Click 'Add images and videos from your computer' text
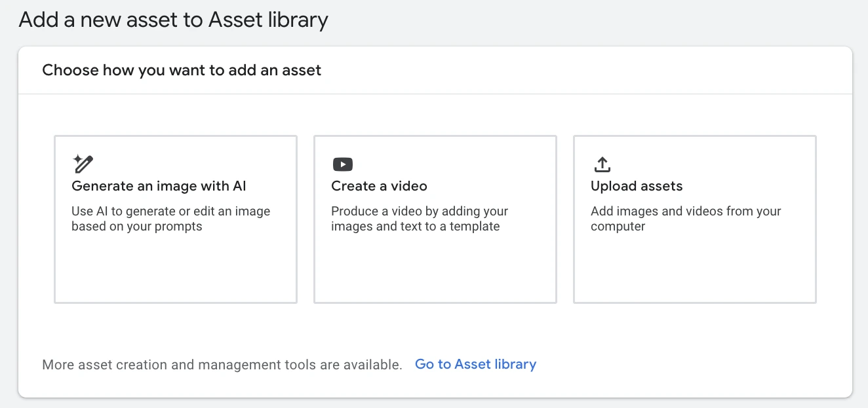This screenshot has height=408, width=868. pyautogui.click(x=686, y=219)
